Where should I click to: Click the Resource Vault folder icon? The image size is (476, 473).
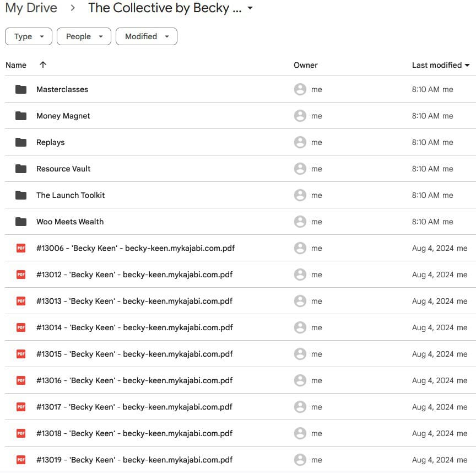(x=21, y=169)
